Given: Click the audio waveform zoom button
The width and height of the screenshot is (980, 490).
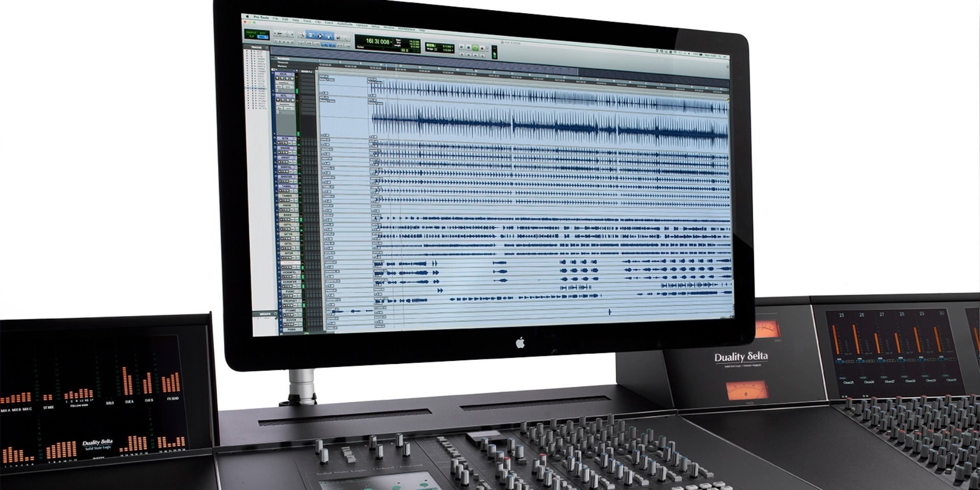Looking at the screenshot, I should pyautogui.click(x=280, y=34).
